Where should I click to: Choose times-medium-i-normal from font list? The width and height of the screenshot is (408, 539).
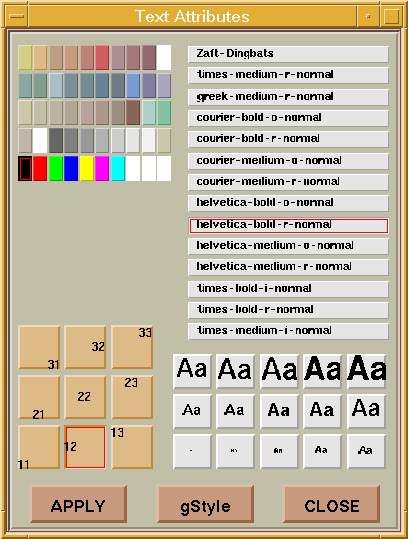[288, 331]
